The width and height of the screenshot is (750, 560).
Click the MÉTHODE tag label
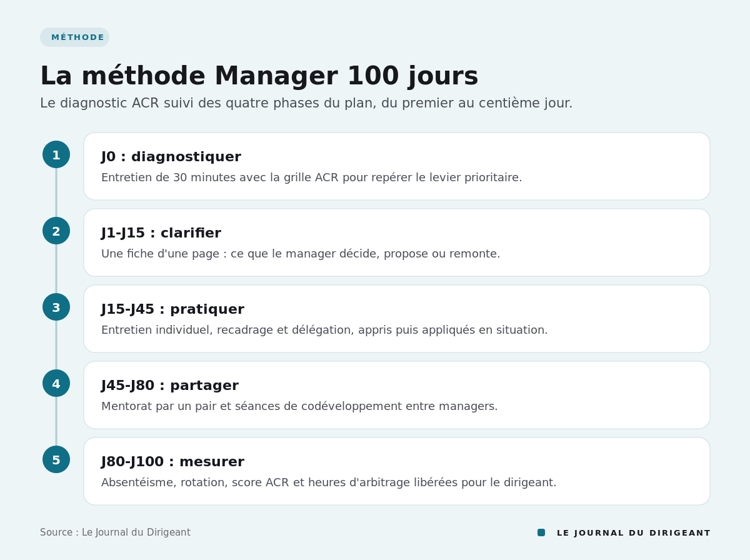click(74, 37)
